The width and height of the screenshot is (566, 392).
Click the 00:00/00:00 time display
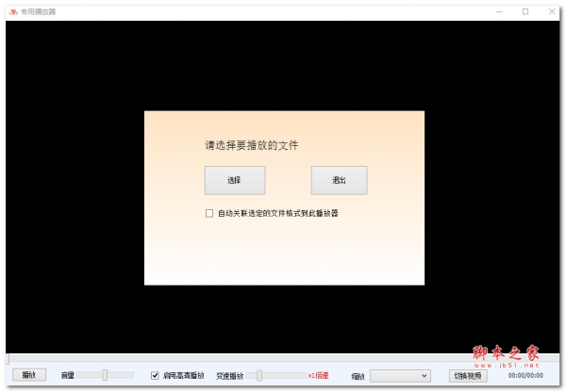[525, 375]
